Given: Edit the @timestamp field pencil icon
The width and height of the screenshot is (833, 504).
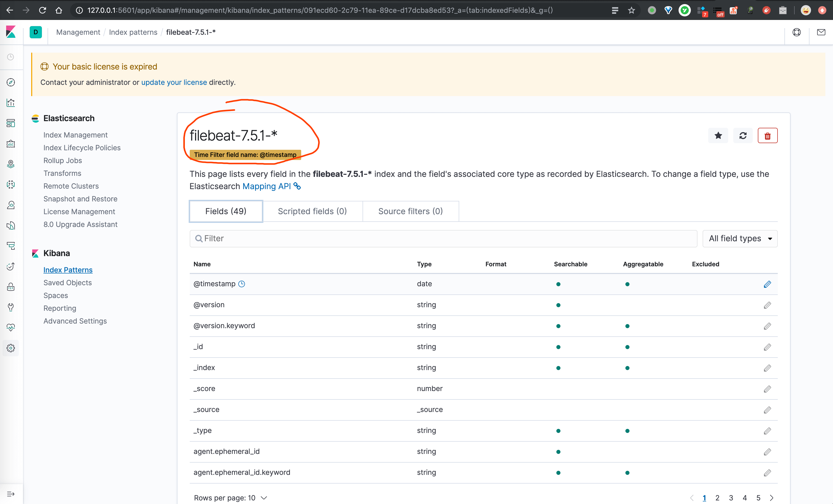Looking at the screenshot, I should click(767, 284).
